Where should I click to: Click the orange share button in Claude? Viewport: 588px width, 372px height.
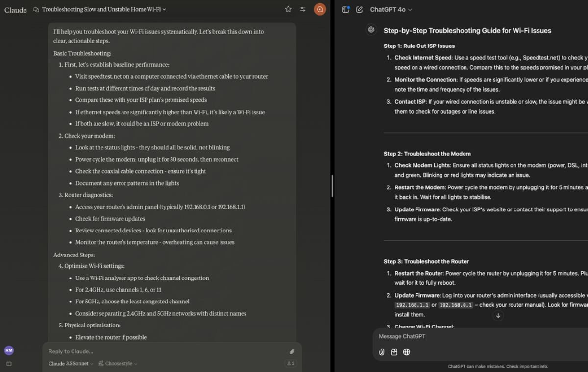click(x=320, y=9)
